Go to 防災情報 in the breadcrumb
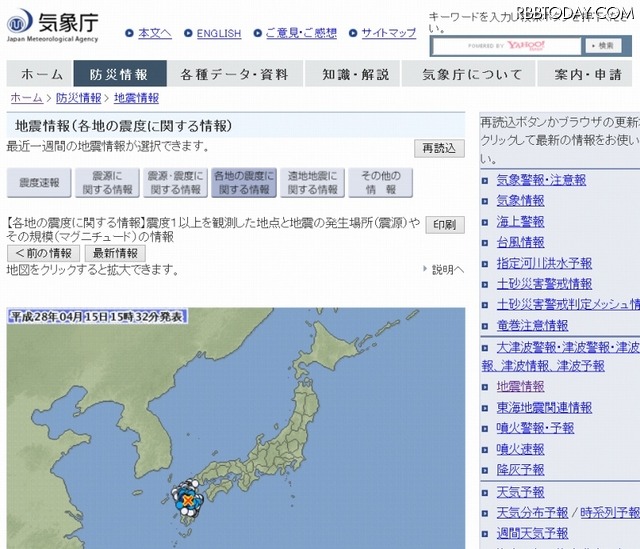Image resolution: width=640 pixels, height=549 pixels. (x=78, y=98)
